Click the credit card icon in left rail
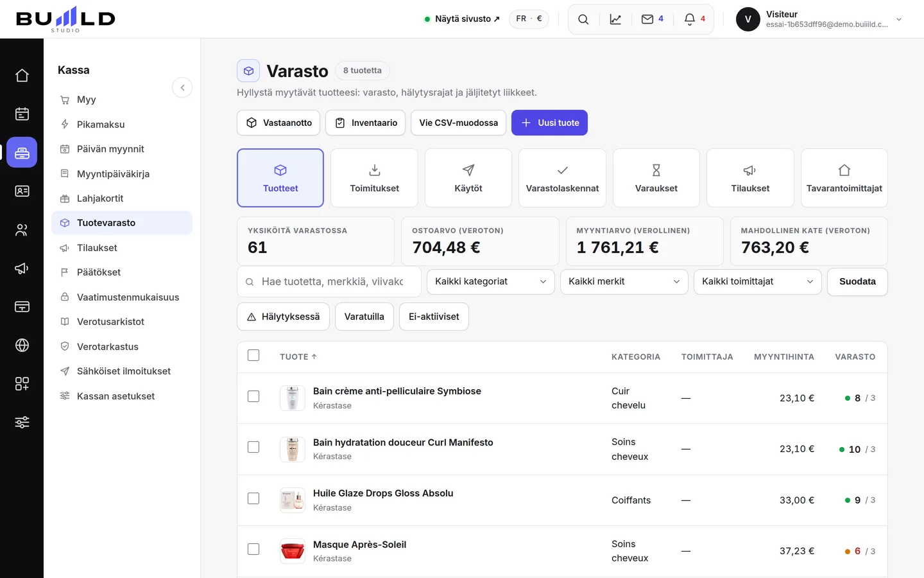924x578 pixels. click(22, 306)
